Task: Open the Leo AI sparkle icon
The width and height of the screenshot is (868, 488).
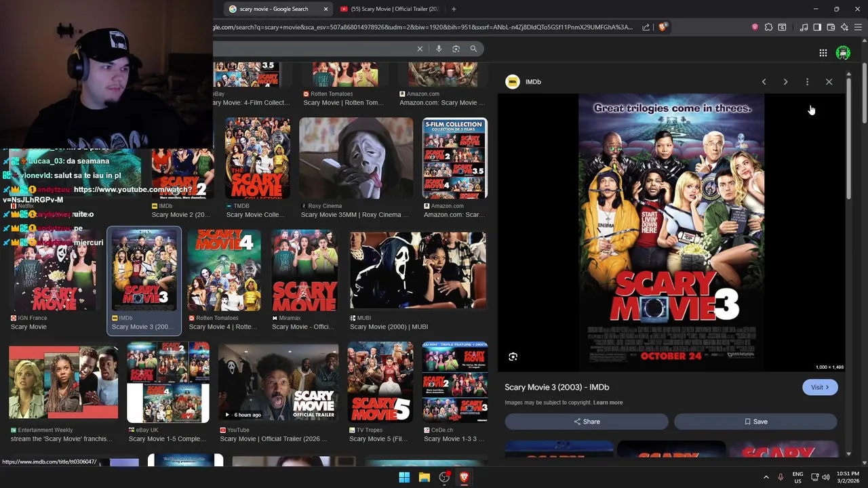Action: pos(844,27)
